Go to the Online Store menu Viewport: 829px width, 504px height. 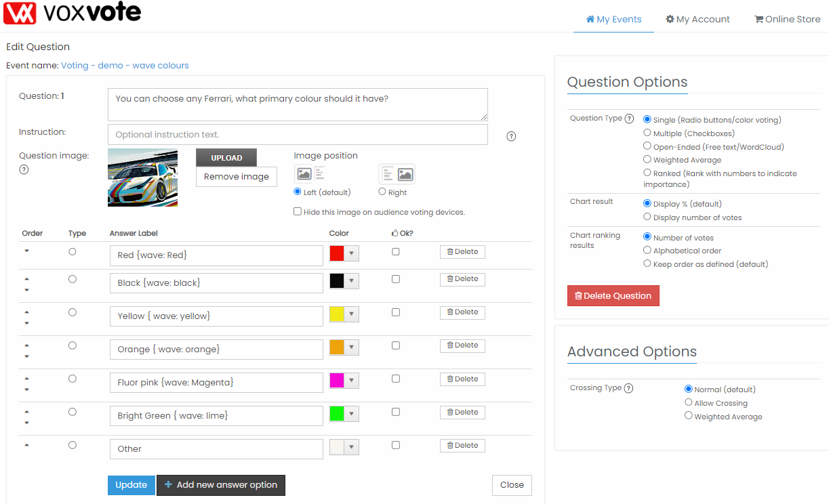pos(787,19)
